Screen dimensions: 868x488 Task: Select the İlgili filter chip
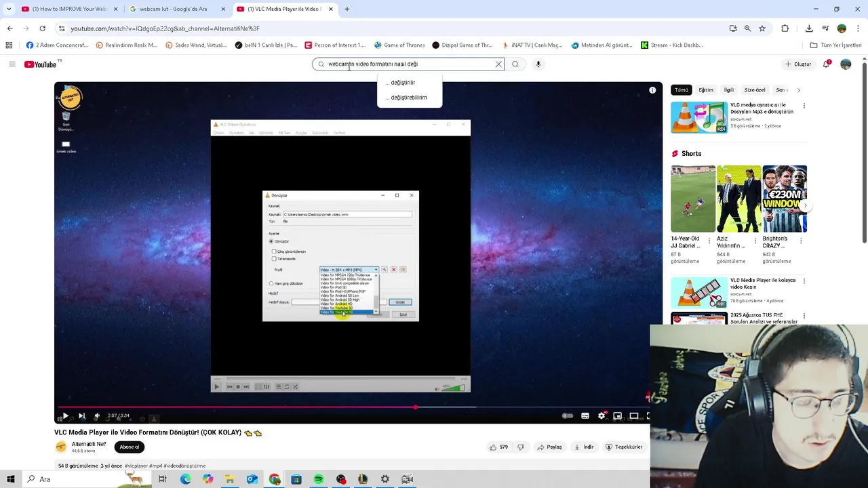(729, 90)
